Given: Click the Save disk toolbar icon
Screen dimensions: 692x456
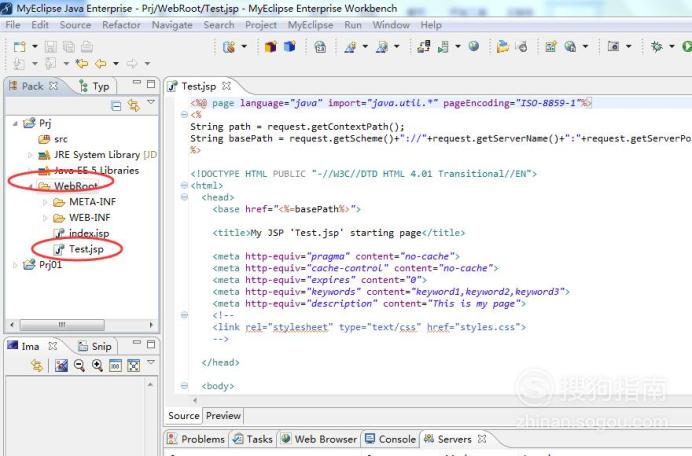Looking at the screenshot, I should [x=51, y=46].
